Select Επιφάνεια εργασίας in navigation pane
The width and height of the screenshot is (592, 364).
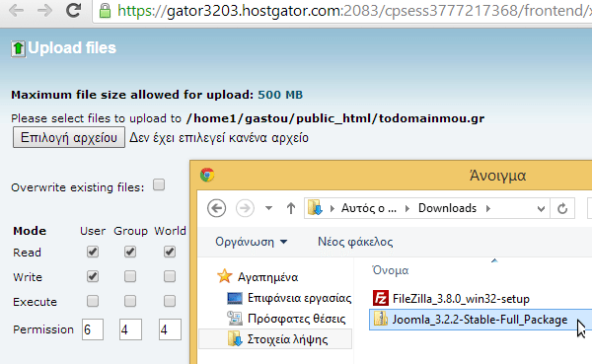(x=299, y=298)
